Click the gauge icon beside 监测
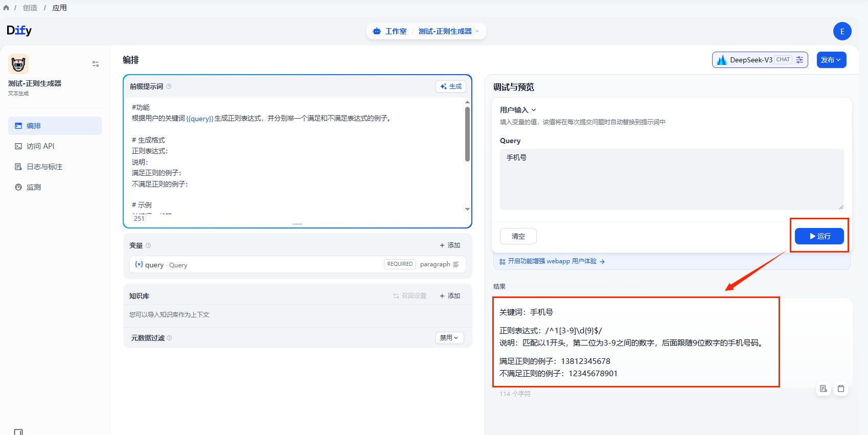Viewport: 868px width, 435px height. pos(18,187)
